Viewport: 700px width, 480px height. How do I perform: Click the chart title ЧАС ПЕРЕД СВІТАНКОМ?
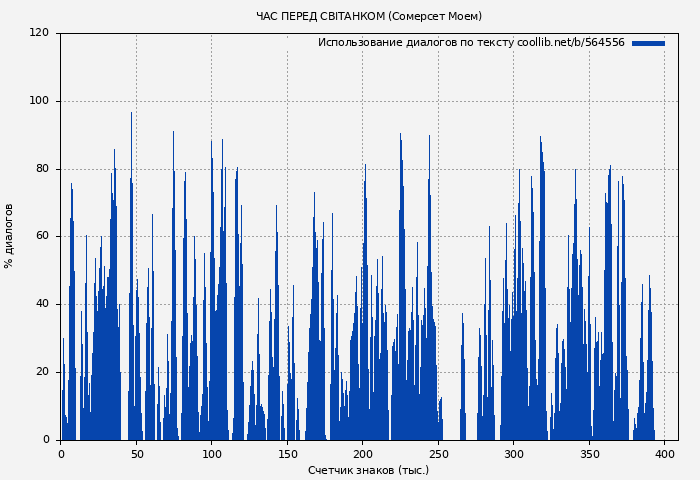368,16
